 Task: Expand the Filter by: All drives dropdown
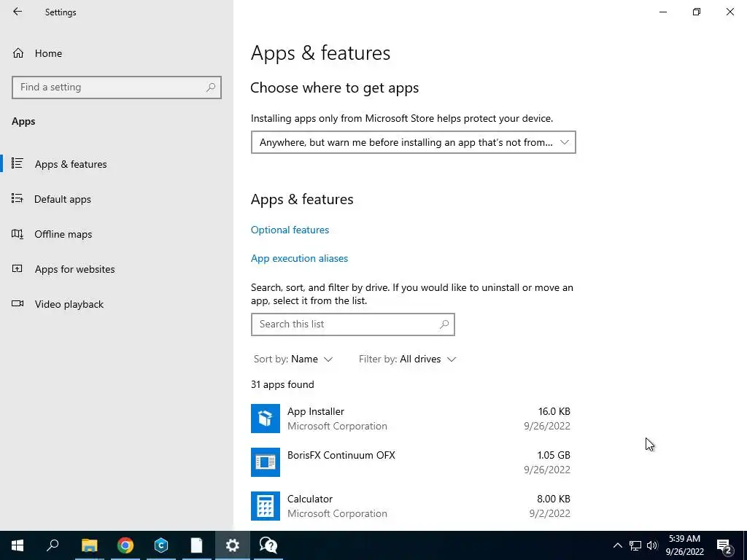(x=407, y=359)
